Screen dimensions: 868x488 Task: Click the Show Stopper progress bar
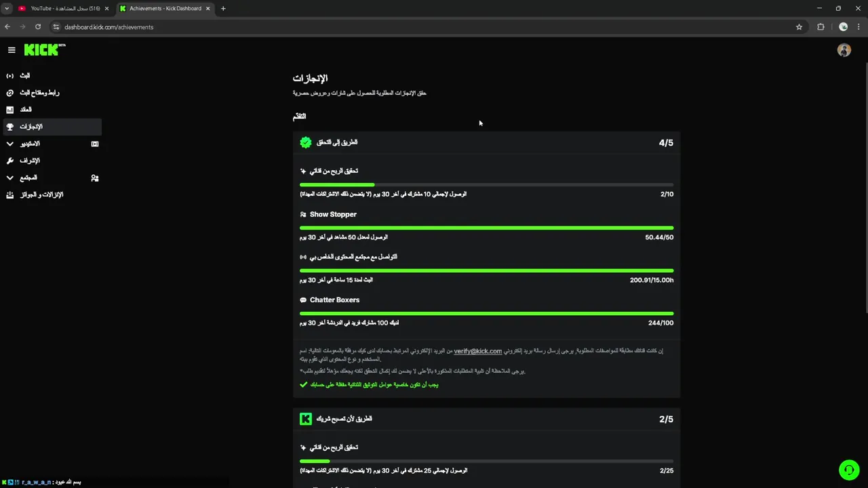pos(486,228)
